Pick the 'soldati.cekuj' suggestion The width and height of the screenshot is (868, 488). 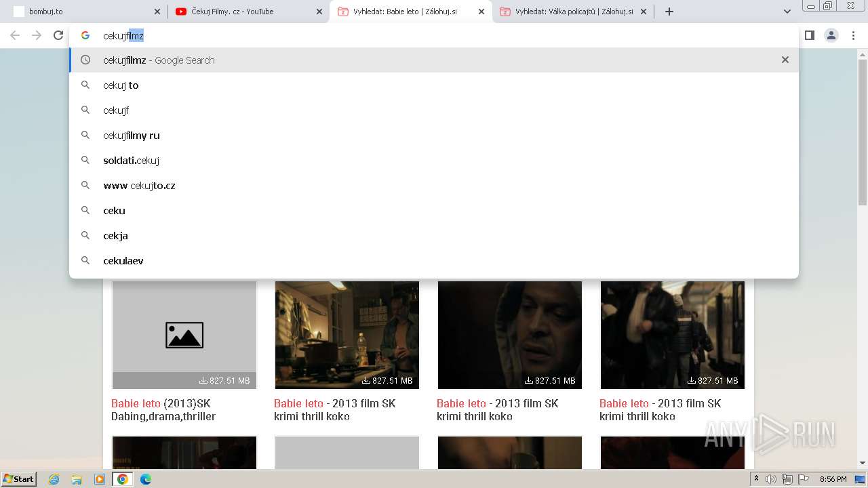click(x=434, y=161)
